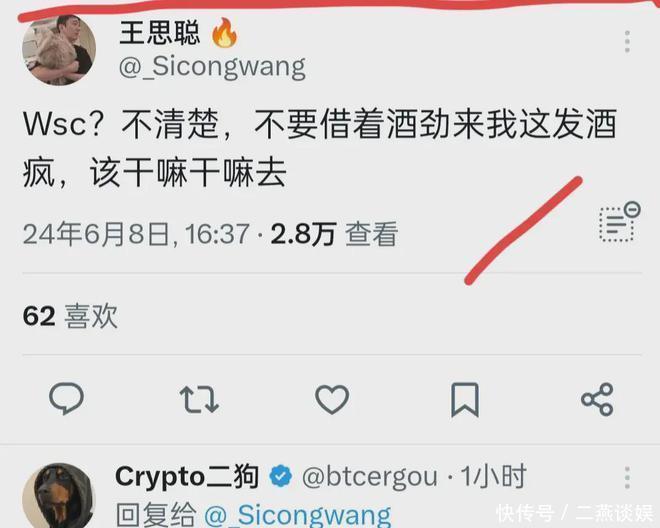The width and height of the screenshot is (660, 528).
Task: Click the 王思聪 display name
Action: pyautogui.click(x=160, y=32)
